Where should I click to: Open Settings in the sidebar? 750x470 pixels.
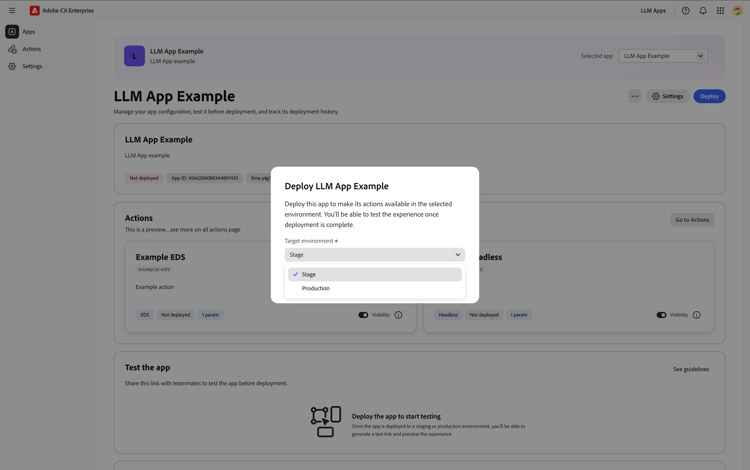pos(32,66)
